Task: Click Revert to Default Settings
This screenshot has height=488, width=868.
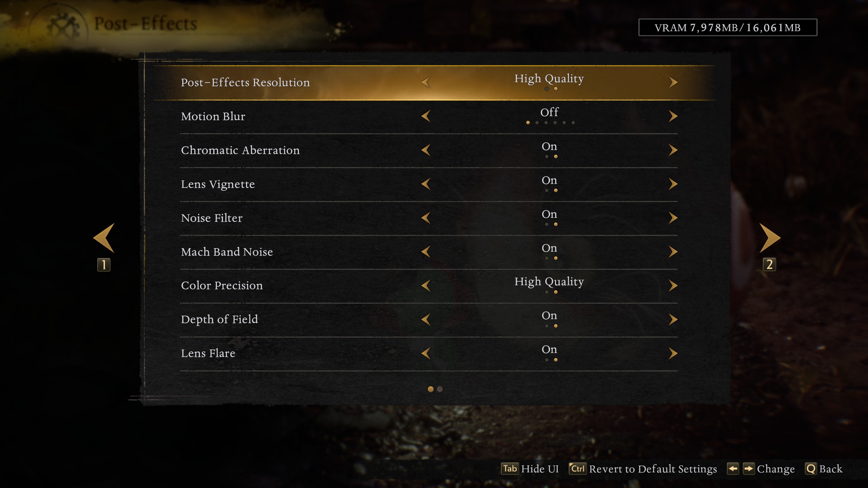Action: click(653, 469)
